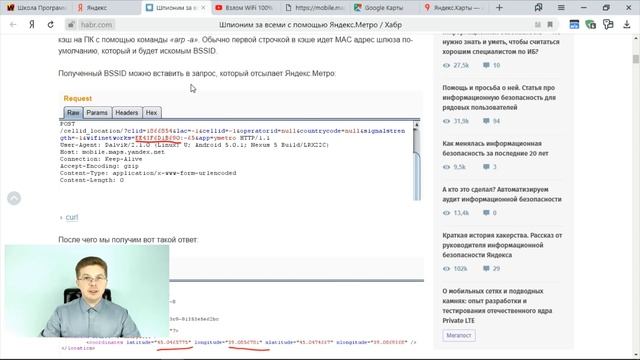The width and height of the screenshot is (640, 360).
Task: Click comments icon with 10 comments
Action: coord(486,65)
